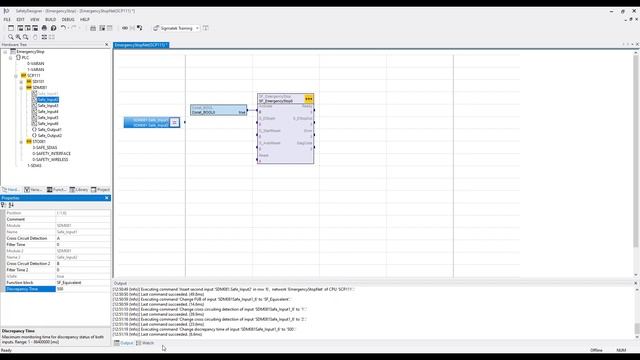Screen dimensions: 640x360
Task: Open the FILE menu
Action: coord(7,20)
